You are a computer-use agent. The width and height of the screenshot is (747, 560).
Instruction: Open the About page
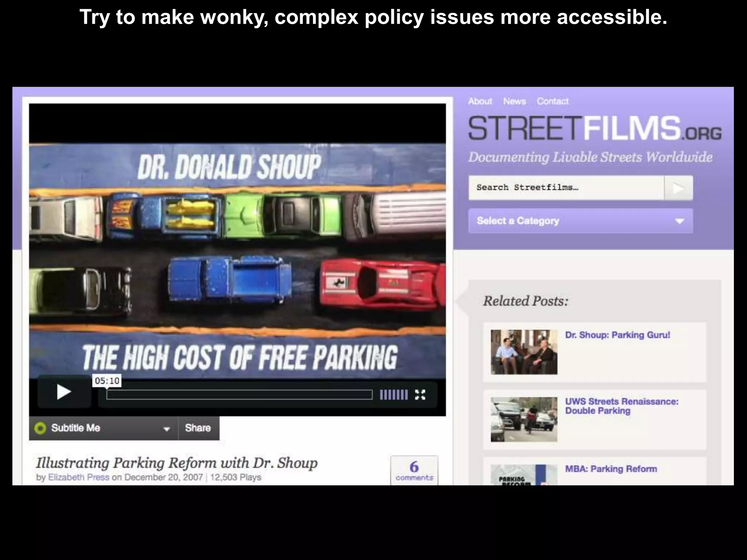click(x=480, y=101)
